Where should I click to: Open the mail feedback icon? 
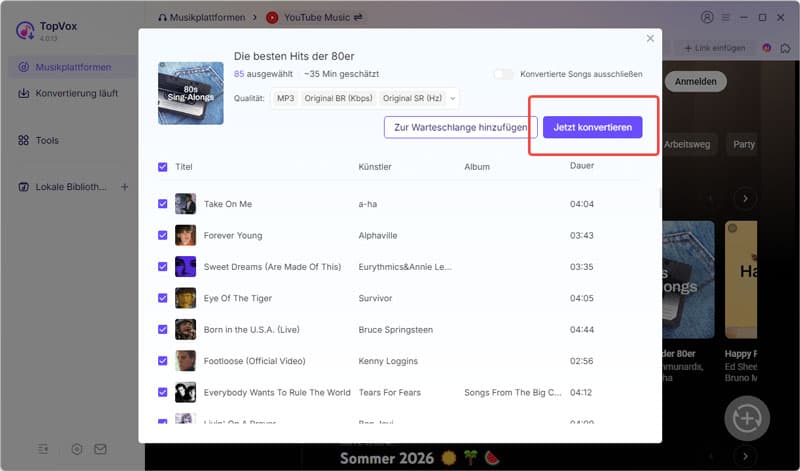[x=101, y=449]
